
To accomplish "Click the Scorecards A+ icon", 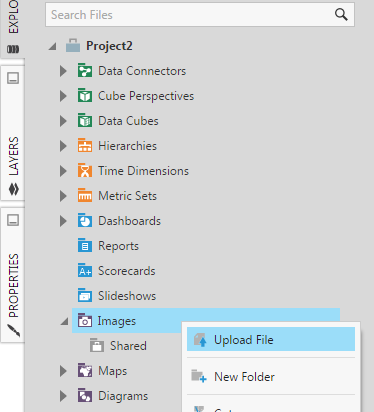I will 85,270.
